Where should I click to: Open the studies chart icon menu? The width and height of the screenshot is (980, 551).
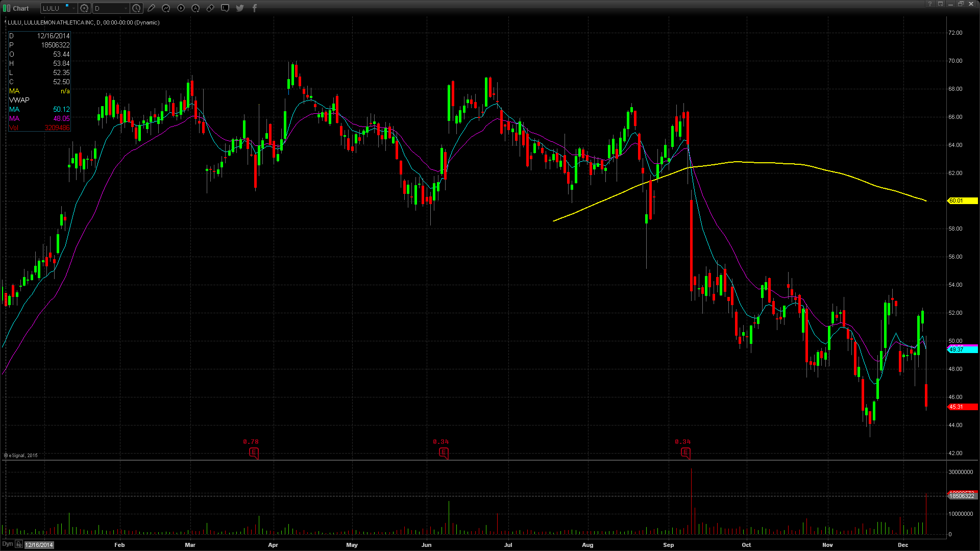[166, 8]
